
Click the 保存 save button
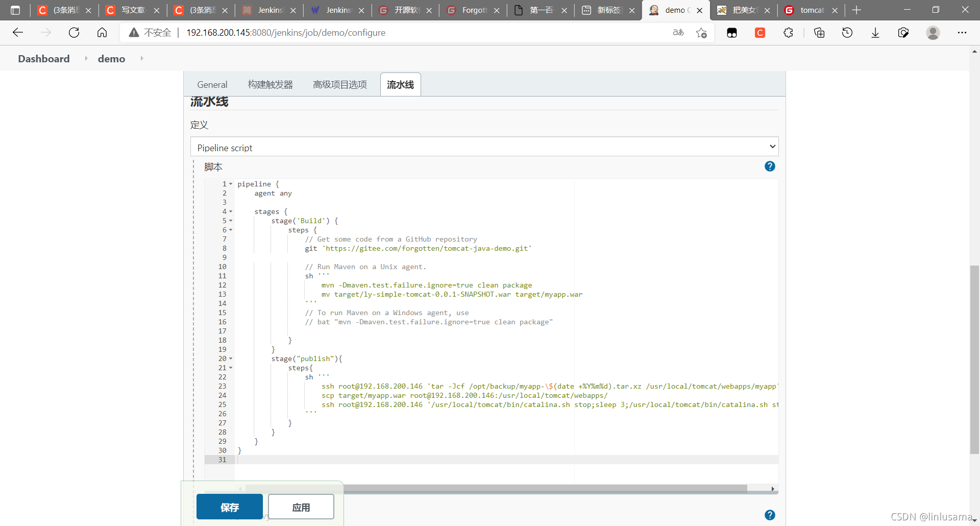(x=230, y=507)
